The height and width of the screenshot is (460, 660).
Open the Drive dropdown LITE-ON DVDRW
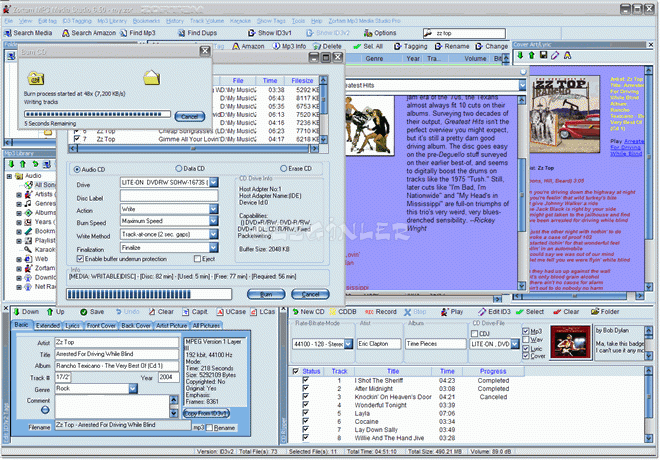tap(214, 182)
